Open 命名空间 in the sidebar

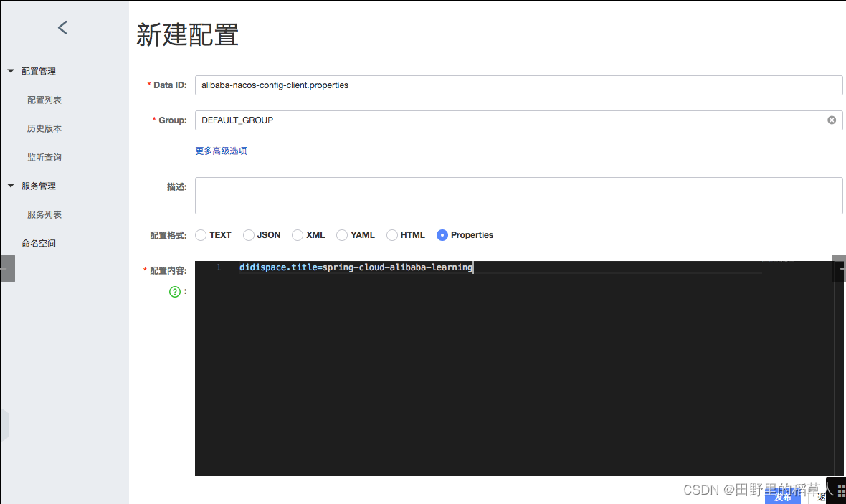tap(38, 243)
